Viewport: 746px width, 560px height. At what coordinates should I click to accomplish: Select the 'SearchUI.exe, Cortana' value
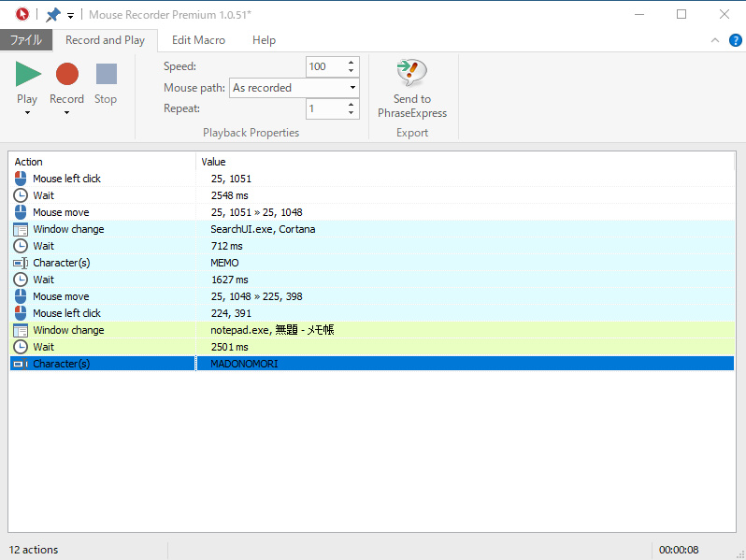263,229
